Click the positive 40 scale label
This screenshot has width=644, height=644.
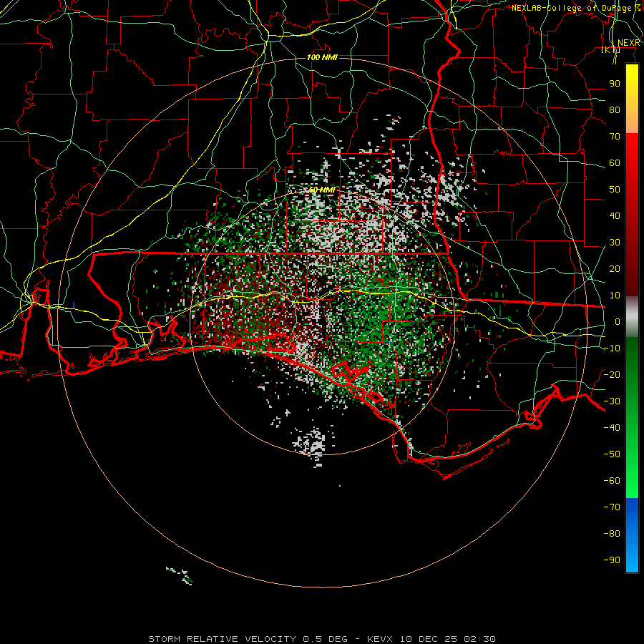point(615,216)
